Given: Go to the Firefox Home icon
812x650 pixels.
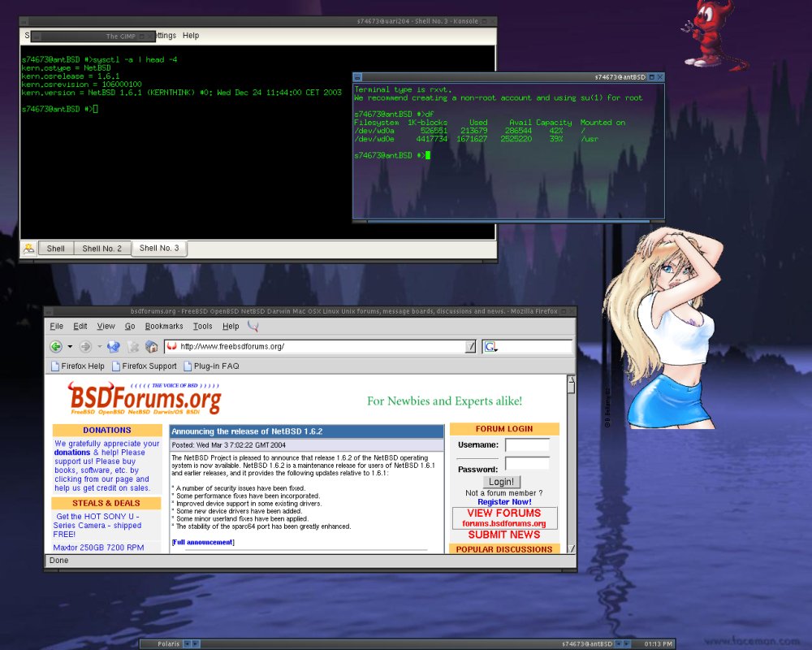Looking at the screenshot, I should click(x=151, y=347).
